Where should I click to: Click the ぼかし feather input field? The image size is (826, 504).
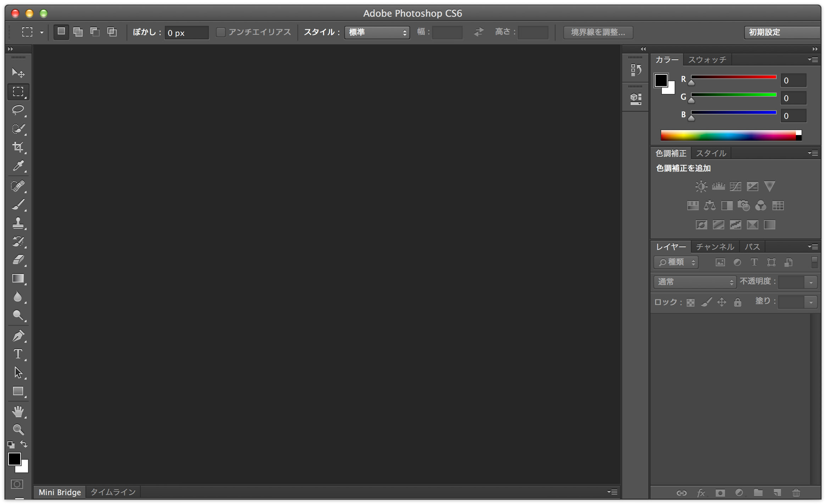(x=186, y=33)
